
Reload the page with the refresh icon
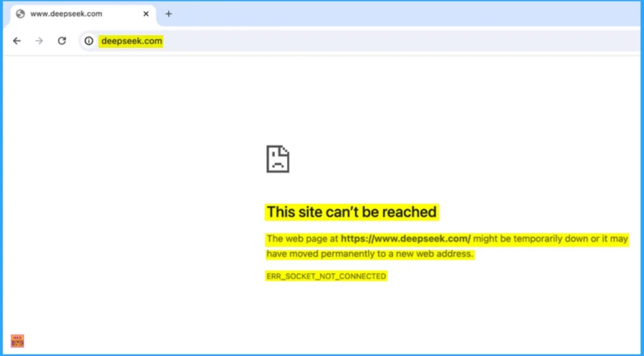coord(62,41)
